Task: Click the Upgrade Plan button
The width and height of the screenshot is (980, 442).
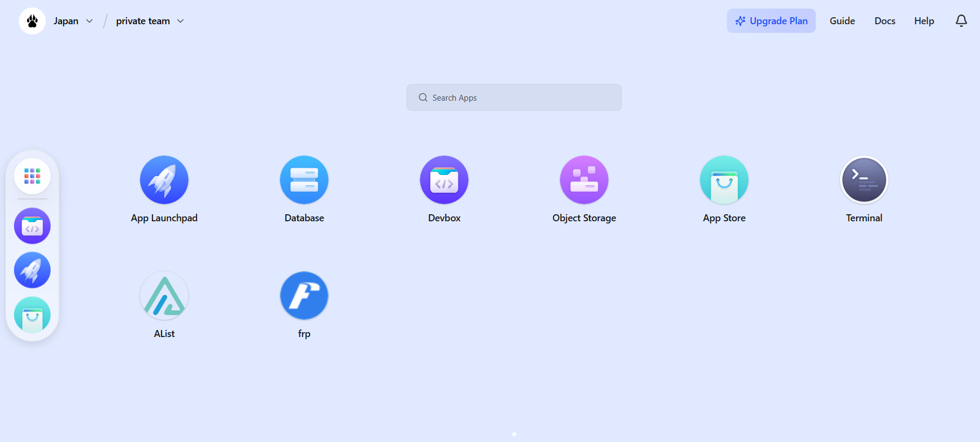Action: [x=771, y=21]
